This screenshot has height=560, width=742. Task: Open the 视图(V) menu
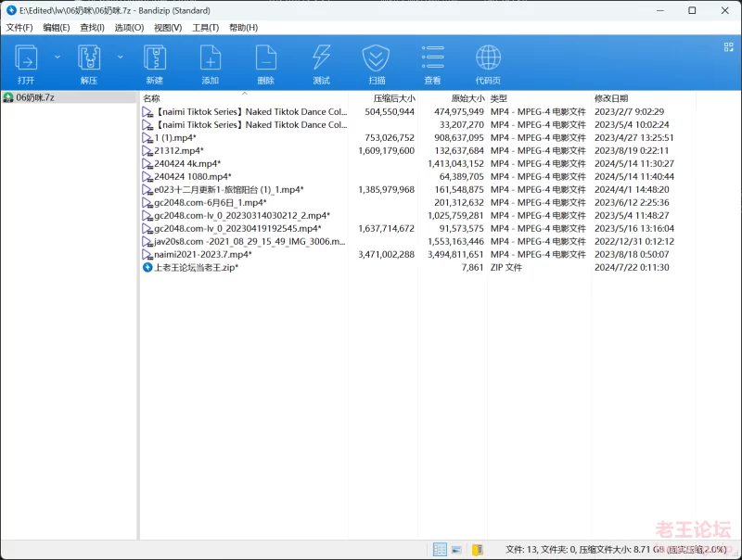tap(168, 28)
